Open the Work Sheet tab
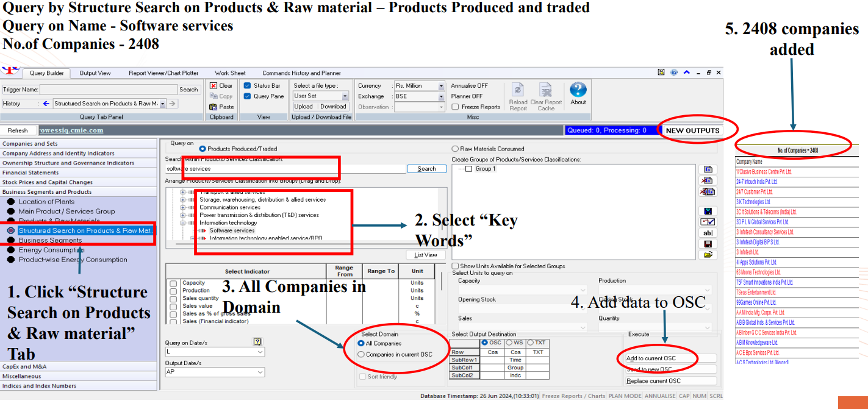Screen dimensions: 868x409 pos(230,73)
